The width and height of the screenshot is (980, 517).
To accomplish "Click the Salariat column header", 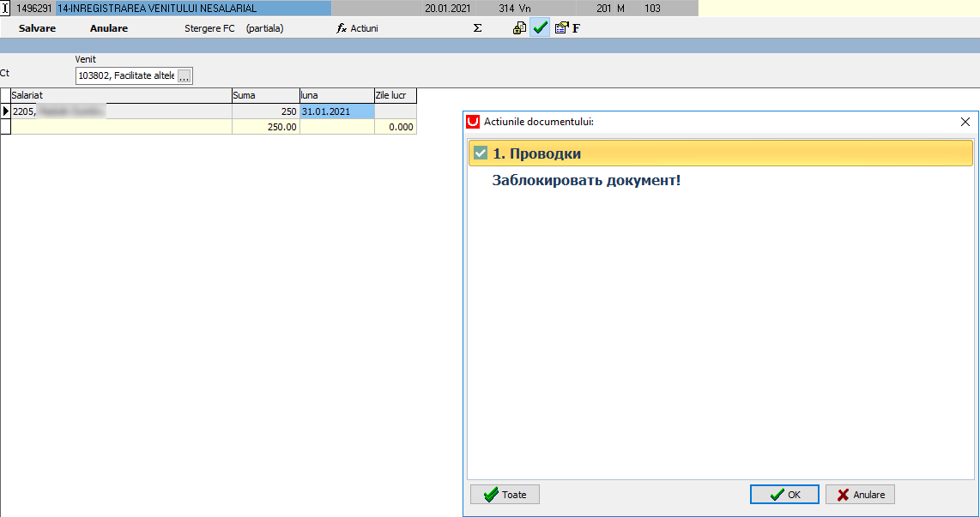I will coord(121,95).
